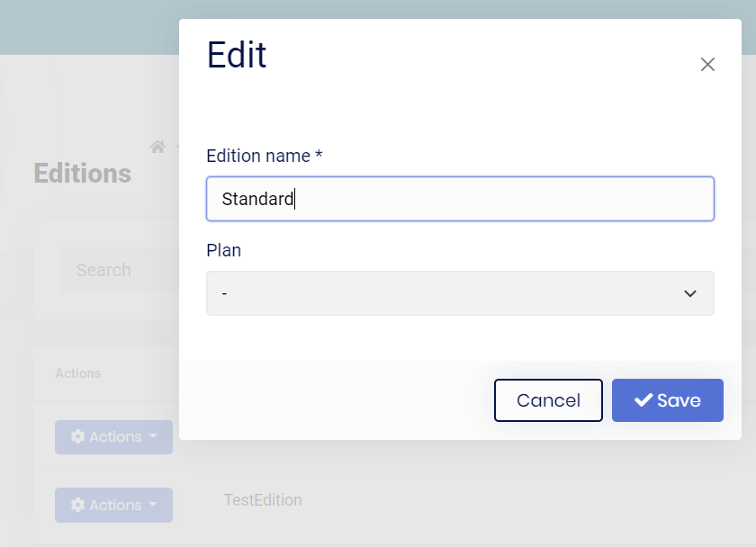Image resolution: width=756 pixels, height=547 pixels.
Task: Click the gear icon on the first Actions button
Action: 79,436
